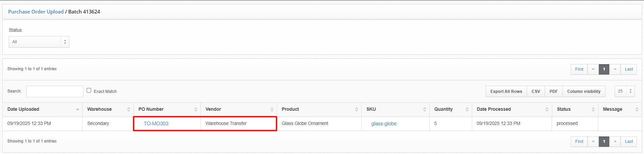Click the top Last pagination button
Image resolution: width=644 pixels, height=154 pixels.
(629, 69)
